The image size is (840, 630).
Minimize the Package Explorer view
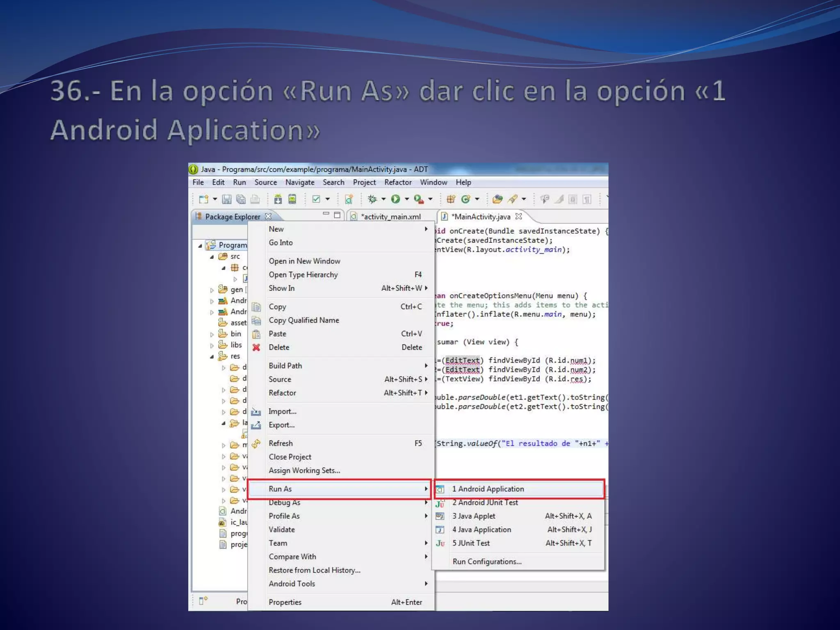pyautogui.click(x=326, y=214)
